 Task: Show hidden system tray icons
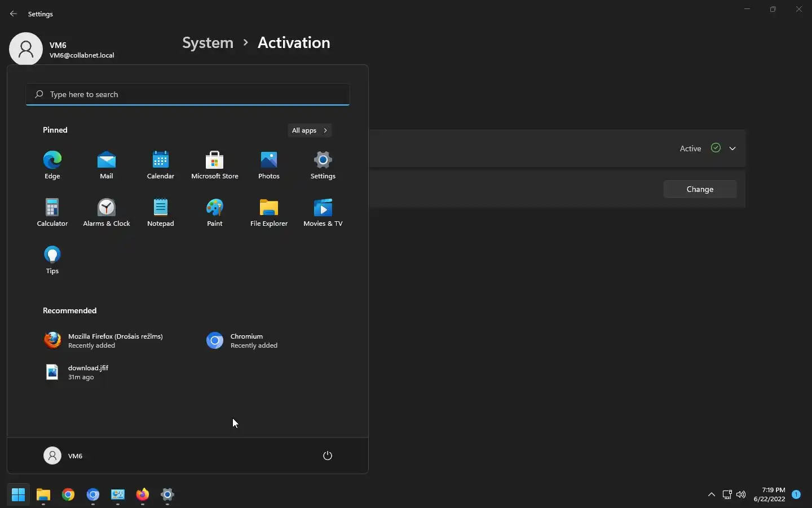pyautogui.click(x=712, y=494)
